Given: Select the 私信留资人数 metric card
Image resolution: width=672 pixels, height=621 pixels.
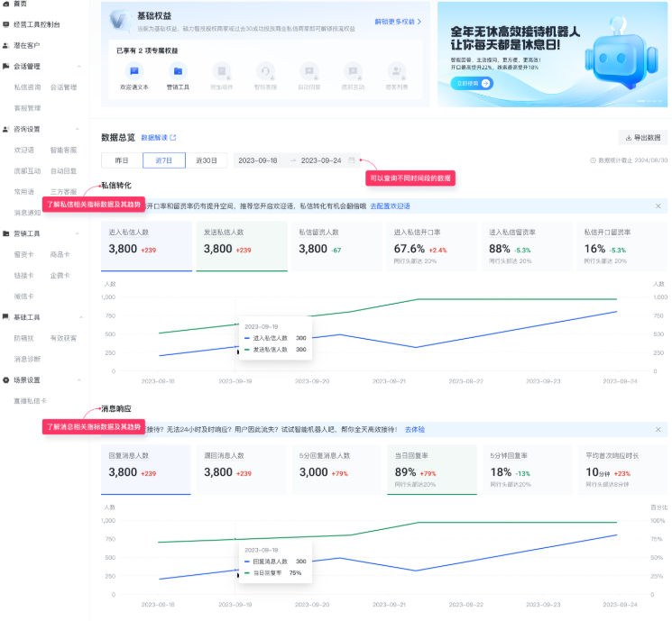Looking at the screenshot, I should (336, 246).
